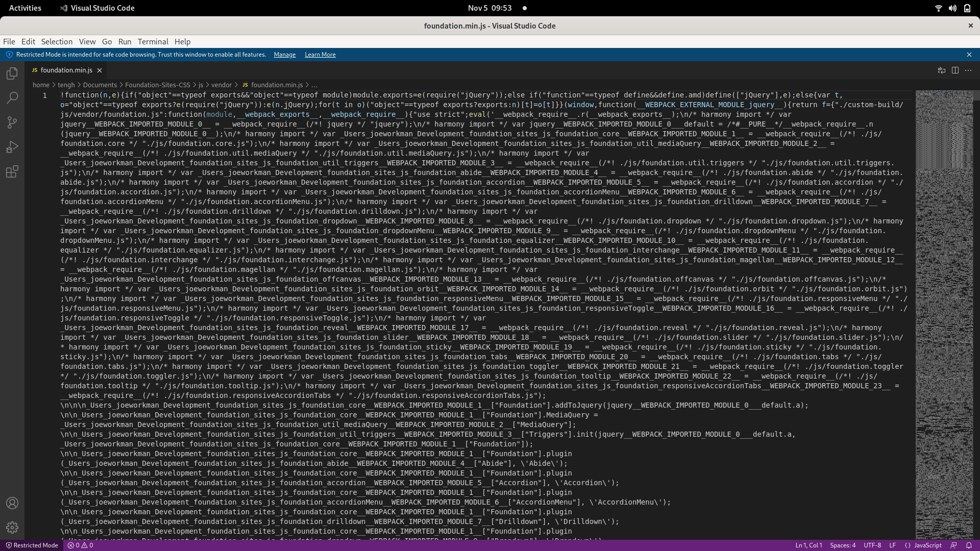This screenshot has height=551, width=980.
Task: Click the notifications bell in the status bar
Action: (969, 545)
